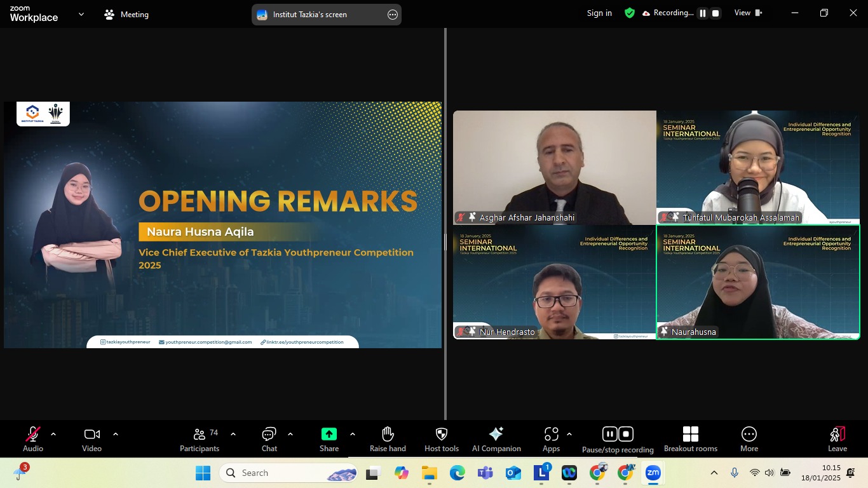Pause recording from the top bar
Viewport: 868px width, 488px height.
pyautogui.click(x=703, y=13)
